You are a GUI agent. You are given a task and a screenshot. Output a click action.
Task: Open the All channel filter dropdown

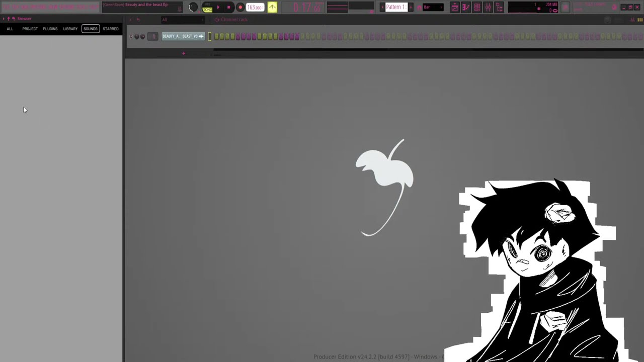(x=182, y=20)
